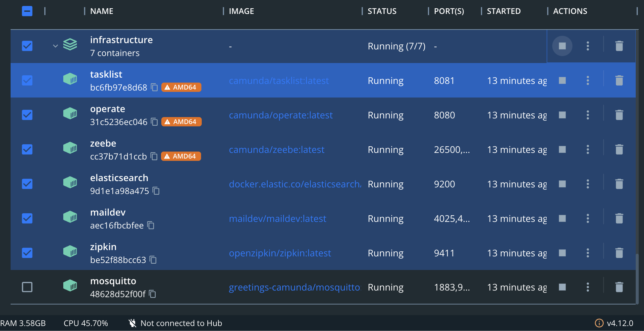644x331 pixels.
Task: Open docker.elastic.co/elasticsearch image link
Action: [295, 184]
